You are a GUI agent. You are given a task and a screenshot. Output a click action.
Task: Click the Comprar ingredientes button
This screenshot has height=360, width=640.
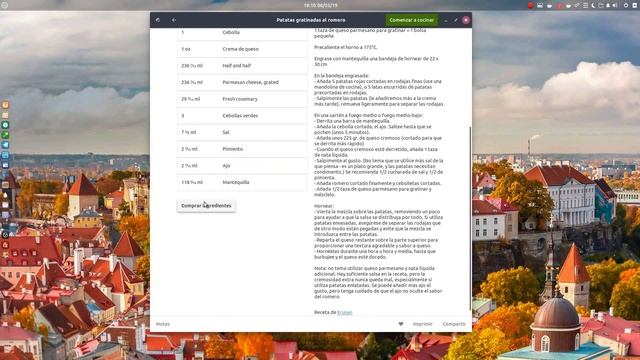coord(206,206)
